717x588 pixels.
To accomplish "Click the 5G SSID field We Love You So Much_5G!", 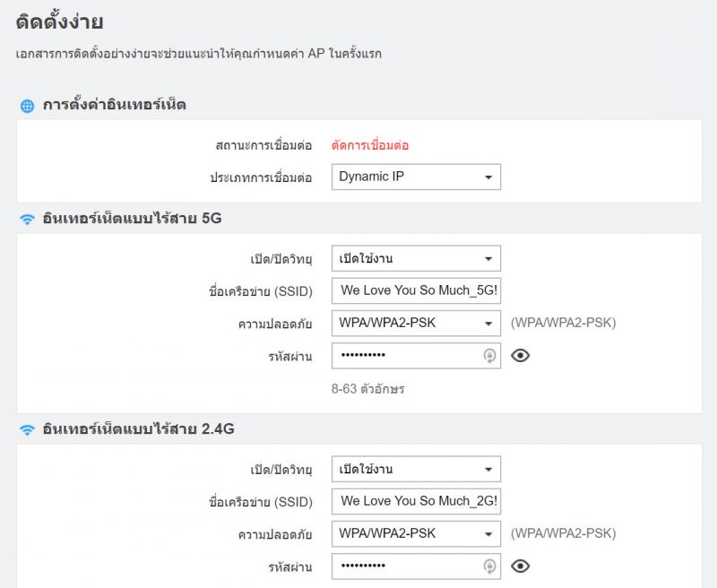I will coord(416,290).
